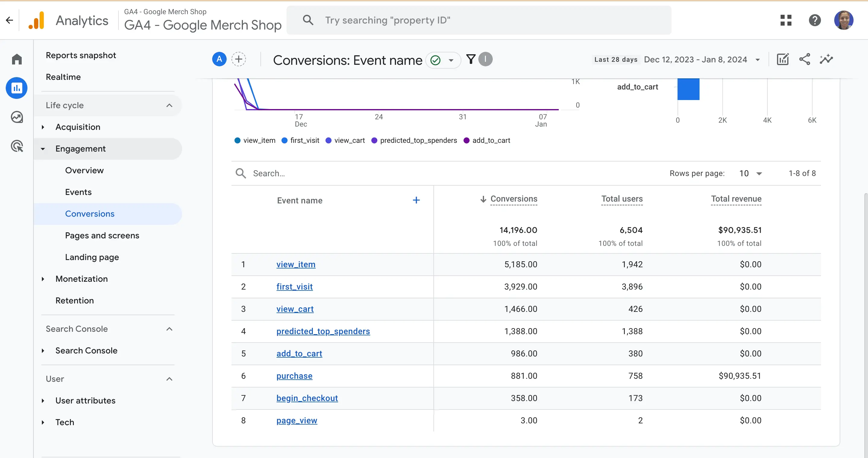Screen dimensions: 868x458
Task: Sort by Total revenue column
Action: pos(736,199)
